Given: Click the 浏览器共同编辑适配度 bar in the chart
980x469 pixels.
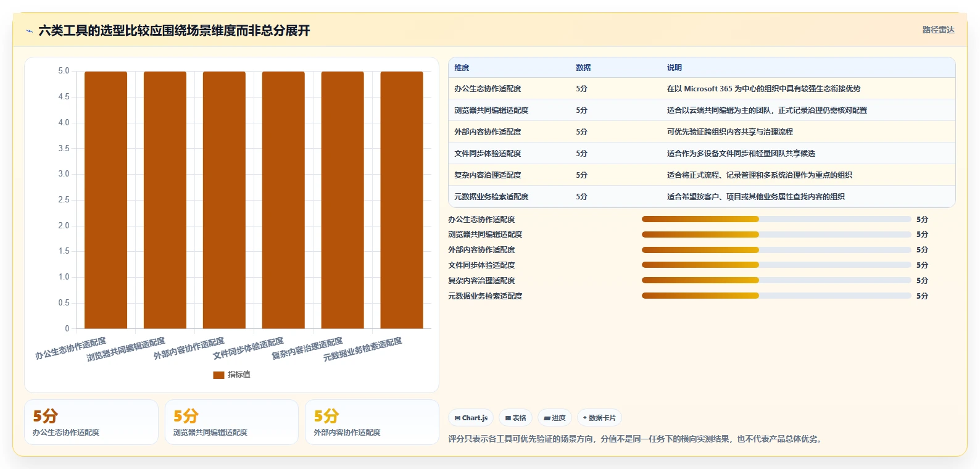Looking at the screenshot, I should (165, 200).
